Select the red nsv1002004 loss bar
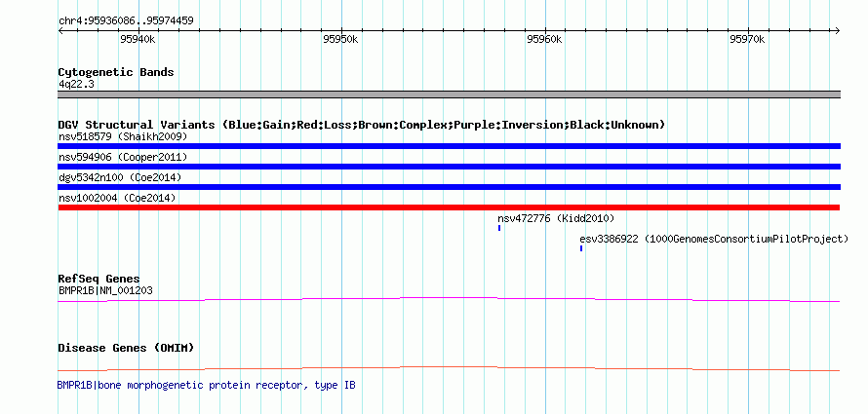 [449, 207]
